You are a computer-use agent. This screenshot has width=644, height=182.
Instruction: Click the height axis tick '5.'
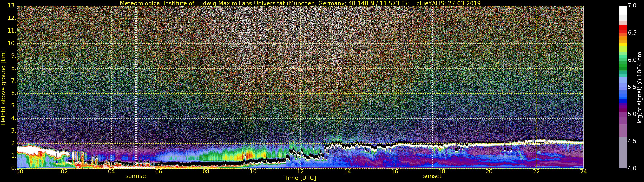point(14,106)
